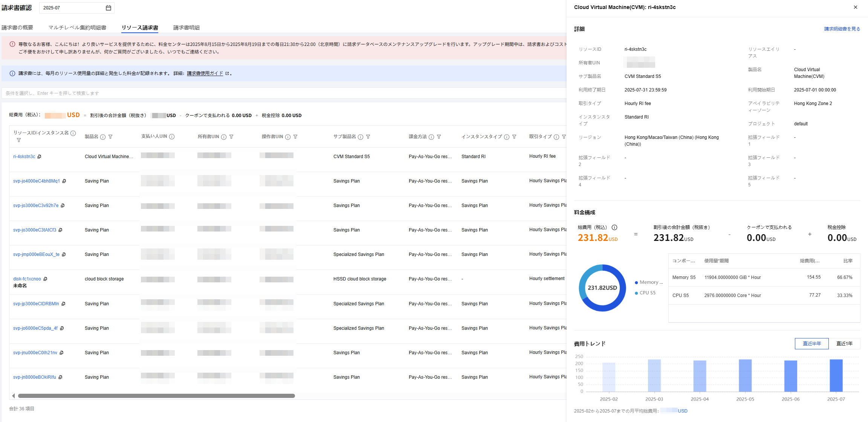Open the 製品名 column filter
Image resolution: width=868 pixels, height=422 pixels.
click(110, 137)
